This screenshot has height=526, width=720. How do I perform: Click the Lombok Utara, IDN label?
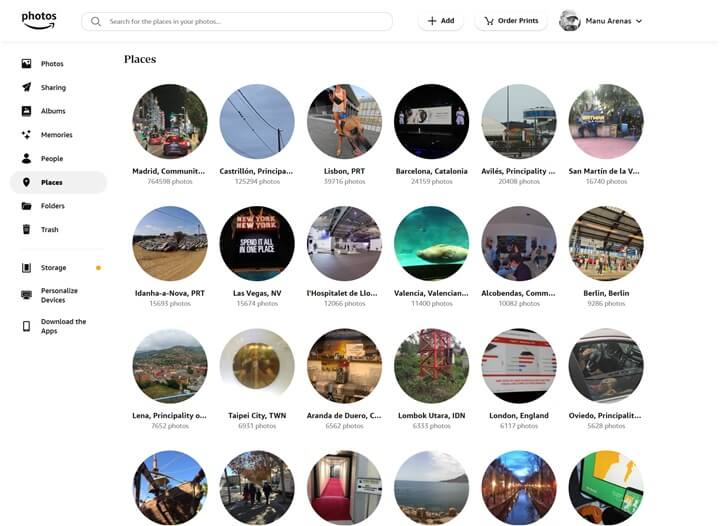tap(432, 415)
